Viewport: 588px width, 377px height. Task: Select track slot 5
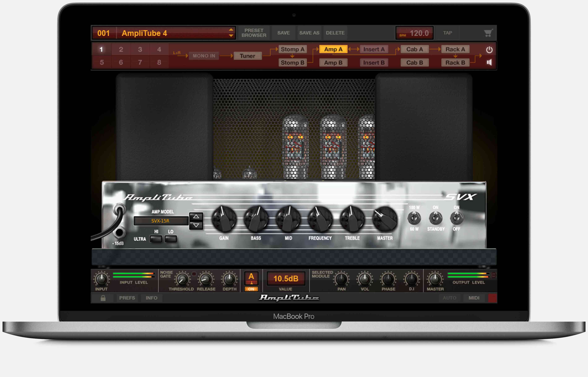coord(102,62)
